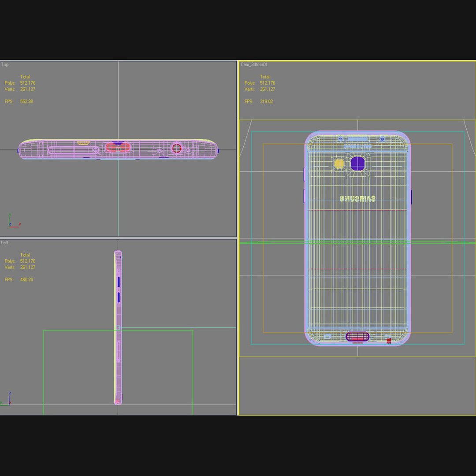Click the mirrored SAMSUNG logo on phone back
This screenshot has height=476, width=476.
tap(357, 199)
